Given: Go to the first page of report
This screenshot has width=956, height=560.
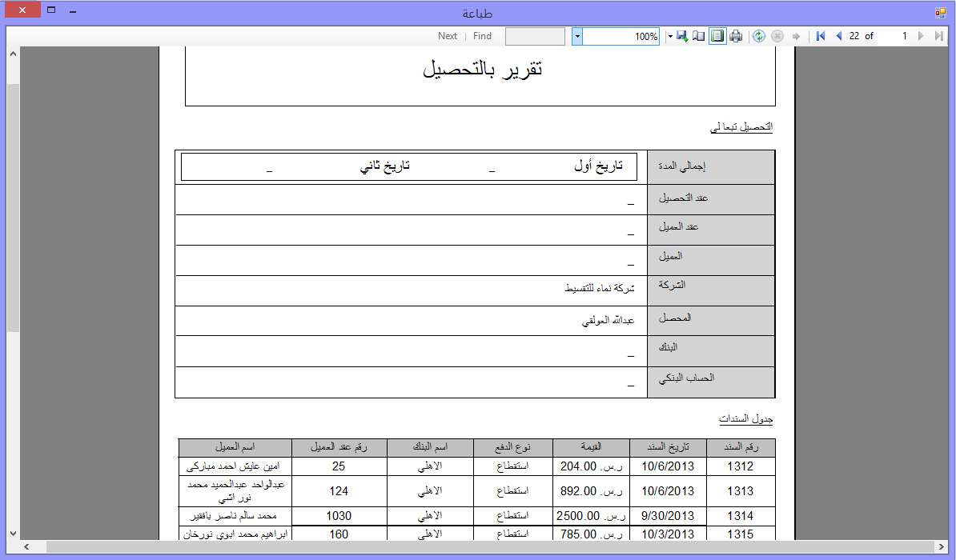Looking at the screenshot, I should 821,36.
